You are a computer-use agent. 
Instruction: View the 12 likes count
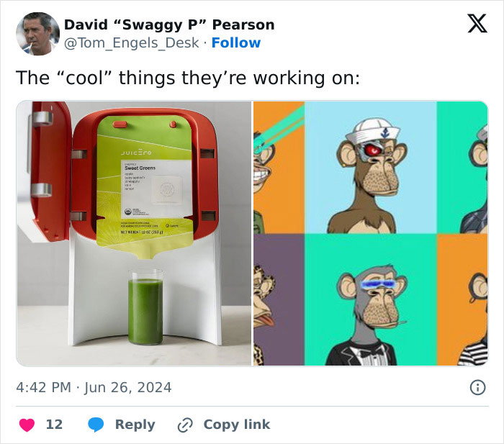[54, 425]
